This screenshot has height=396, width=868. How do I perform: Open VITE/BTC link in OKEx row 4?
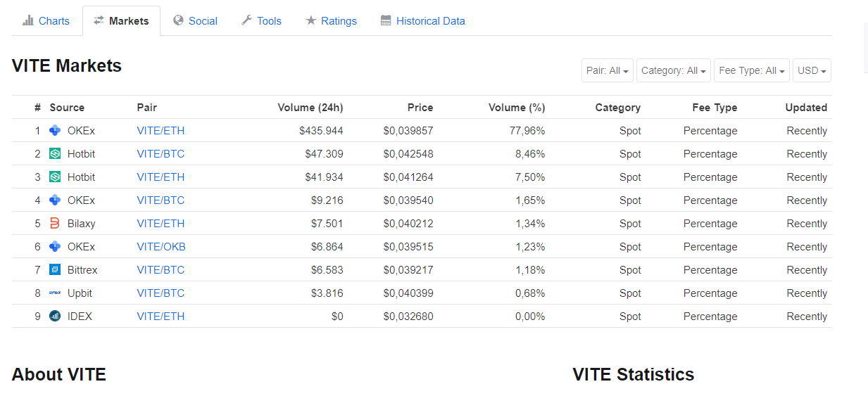[161, 200]
